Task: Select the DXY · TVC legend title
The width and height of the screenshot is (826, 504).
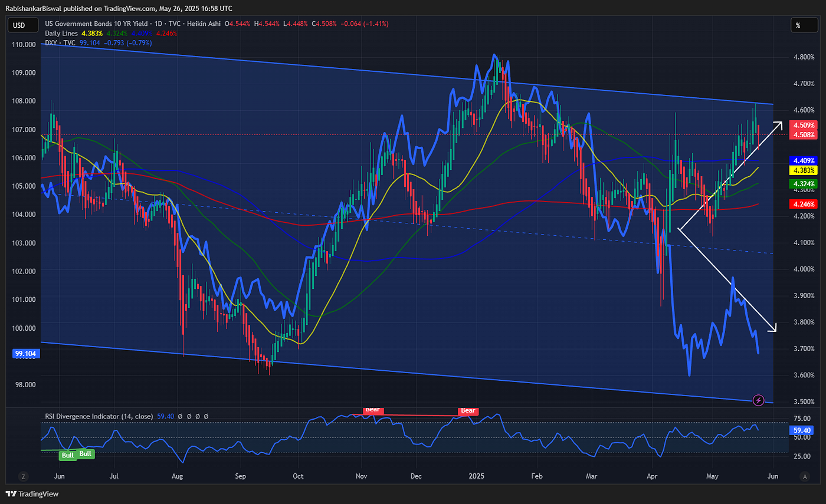Action: pos(61,43)
